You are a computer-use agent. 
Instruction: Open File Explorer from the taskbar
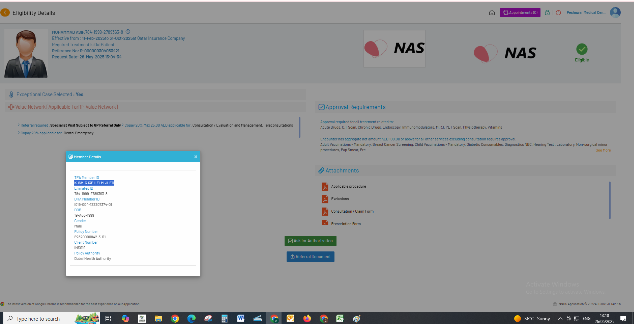158,318
